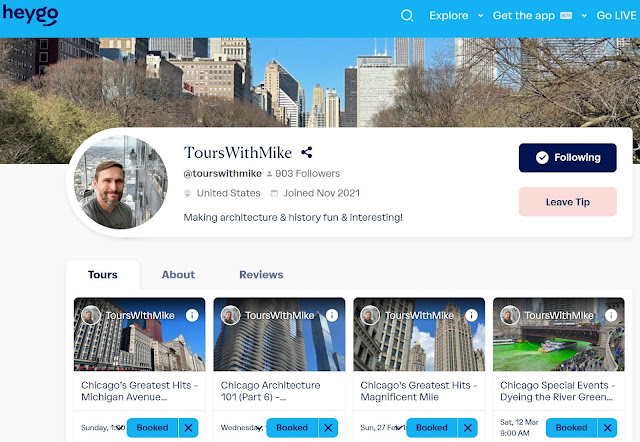The height and width of the screenshot is (442, 640).
Task: Open title Chicago Special Events - Dyeing the River
Action: (x=558, y=391)
